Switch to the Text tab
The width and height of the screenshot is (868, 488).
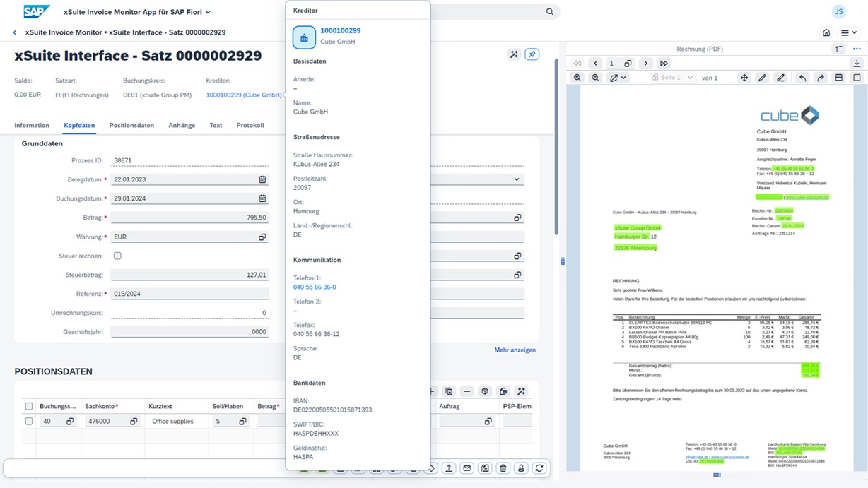pos(216,125)
